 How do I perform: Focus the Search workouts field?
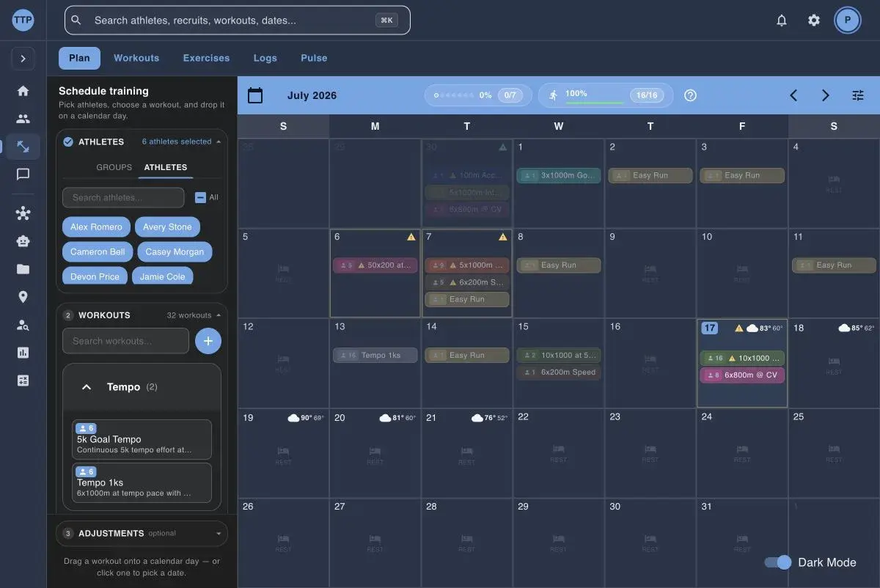(125, 341)
